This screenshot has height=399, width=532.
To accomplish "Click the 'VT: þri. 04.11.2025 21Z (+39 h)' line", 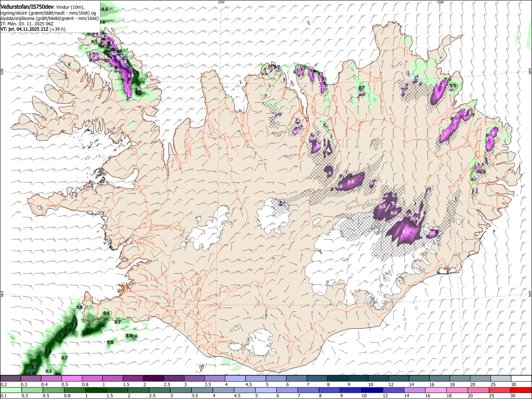I will pyautogui.click(x=33, y=30).
